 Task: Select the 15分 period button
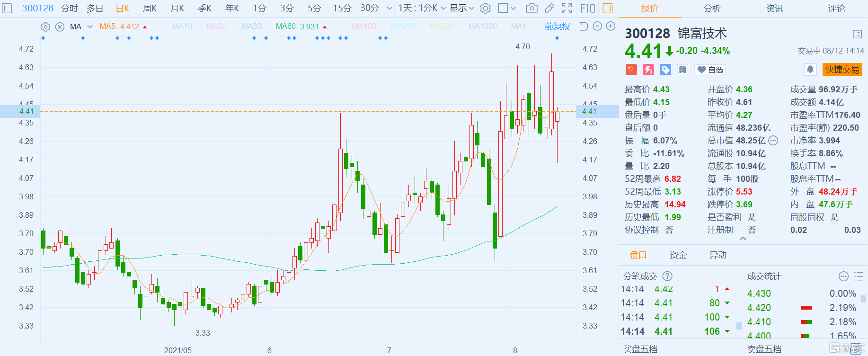342,8
